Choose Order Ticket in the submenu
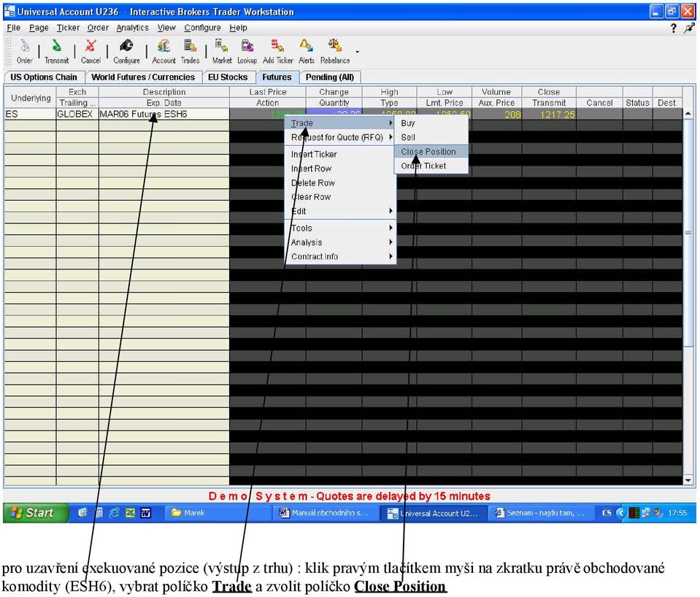The width and height of the screenshot is (700, 597). (431, 166)
